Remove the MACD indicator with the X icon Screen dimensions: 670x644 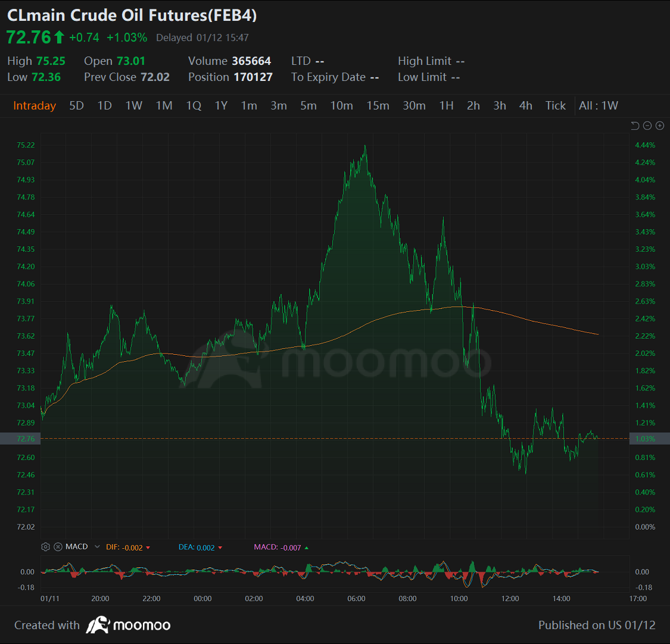click(x=58, y=547)
